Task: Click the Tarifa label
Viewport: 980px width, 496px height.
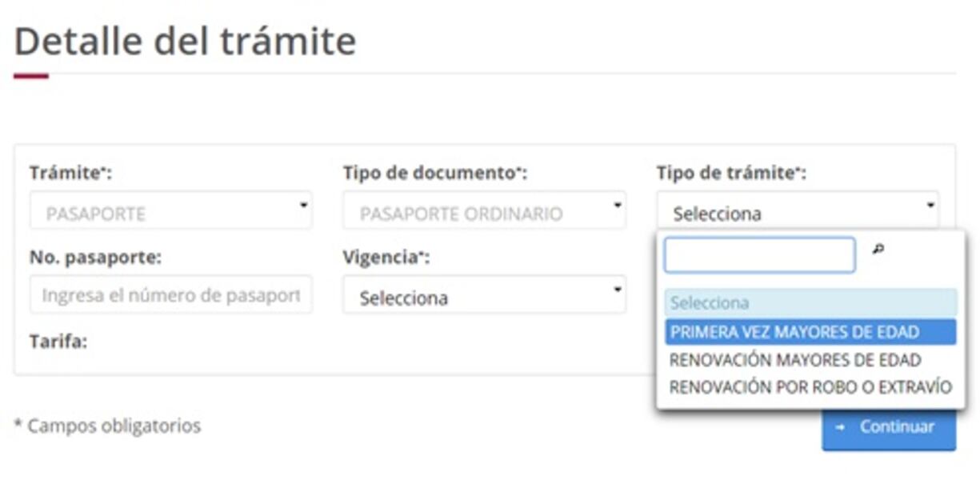Action: click(58, 342)
